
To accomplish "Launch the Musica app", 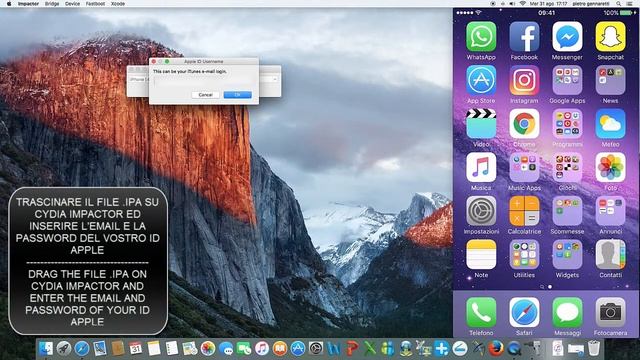I will 481,168.
